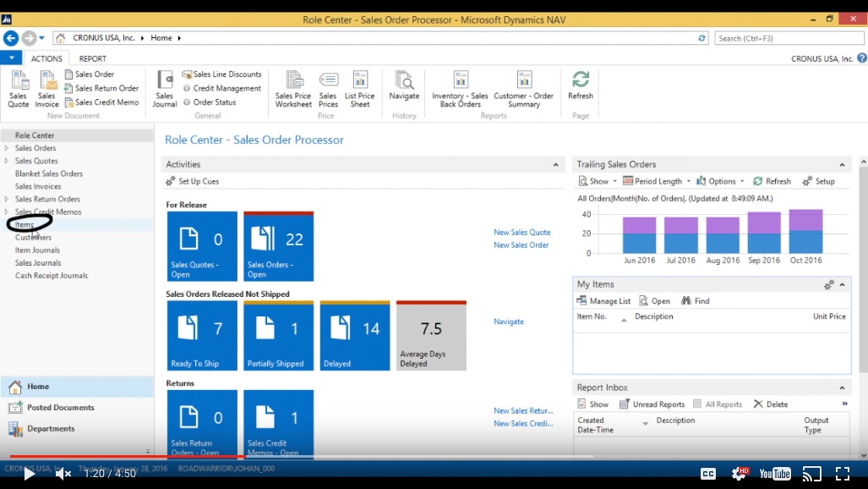Click Manage List in My Items
Image resolution: width=868 pixels, height=489 pixels.
click(x=603, y=301)
